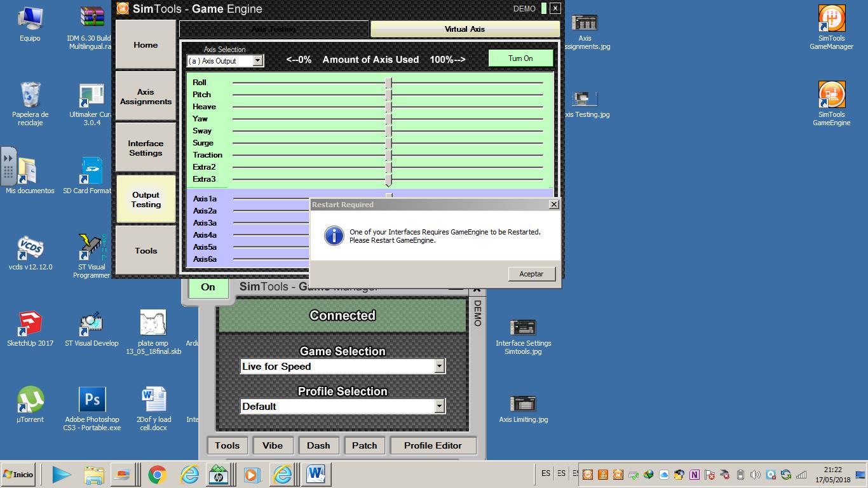Toggle the Game Manager On button
This screenshot has width=868, height=488.
point(208,287)
